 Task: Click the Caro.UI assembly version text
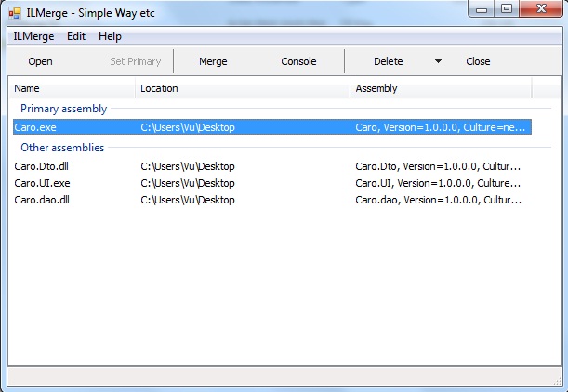[438, 183]
